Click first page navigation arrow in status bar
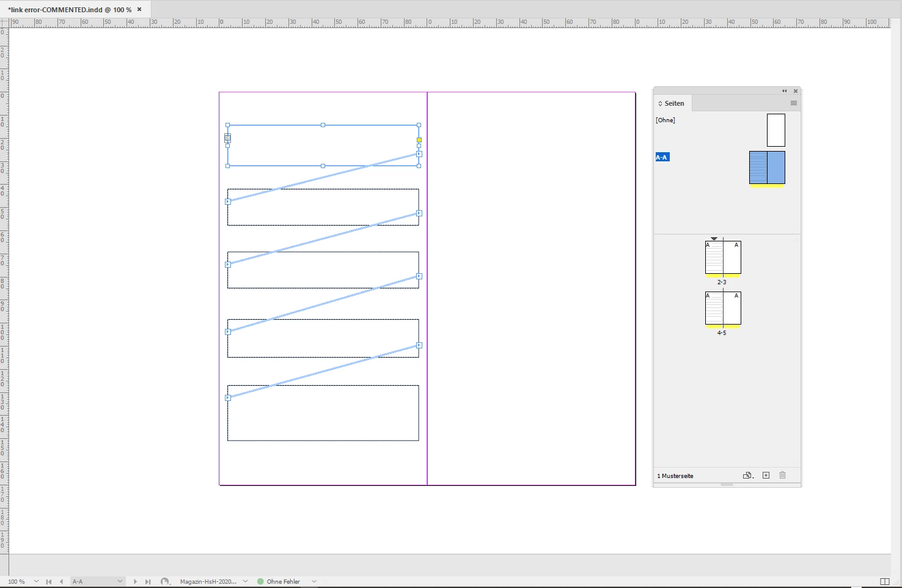The height and width of the screenshot is (588, 902). click(49, 581)
